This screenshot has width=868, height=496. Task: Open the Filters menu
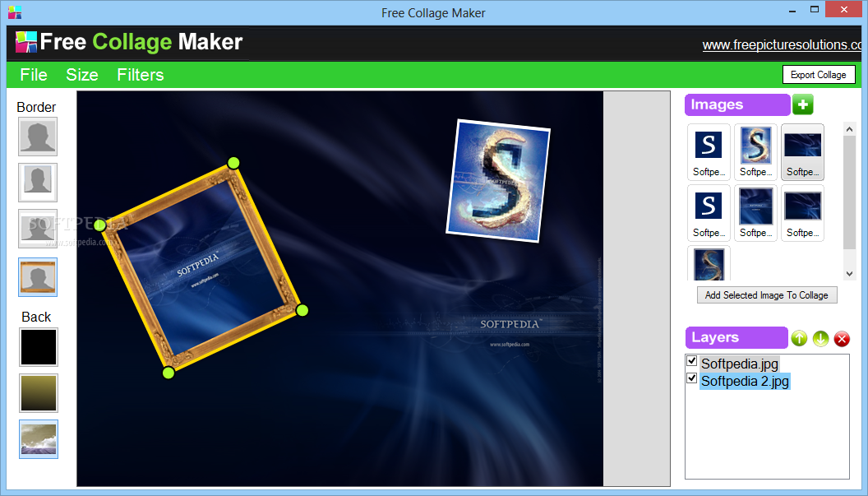point(140,75)
